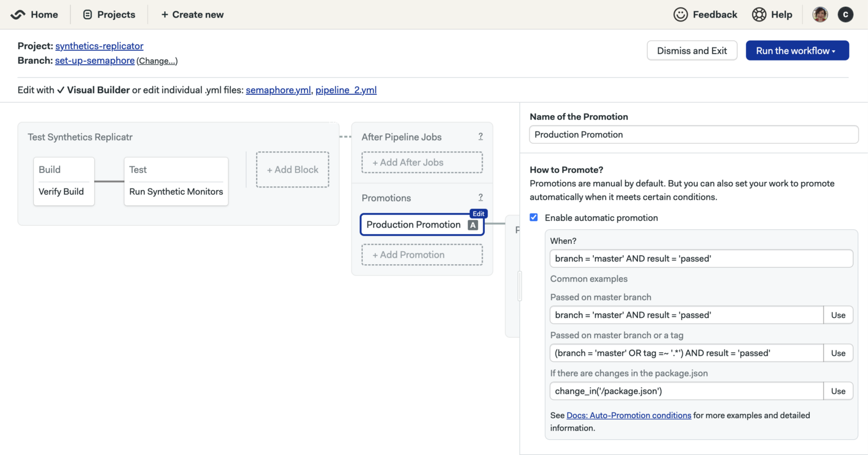Click the help icon beside Promotions
This screenshot has width=868, height=455.
click(x=480, y=197)
